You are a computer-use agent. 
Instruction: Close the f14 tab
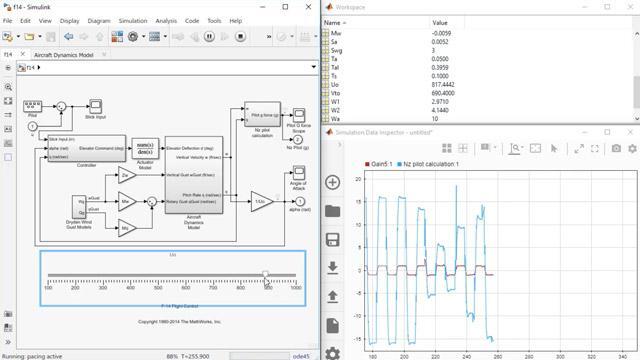(23, 54)
